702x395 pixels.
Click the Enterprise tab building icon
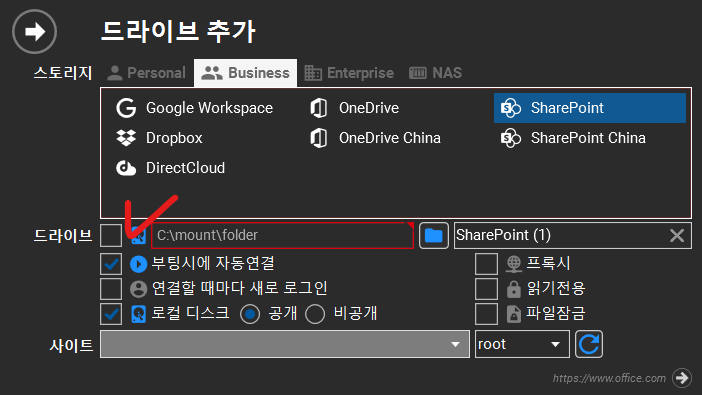coord(313,73)
